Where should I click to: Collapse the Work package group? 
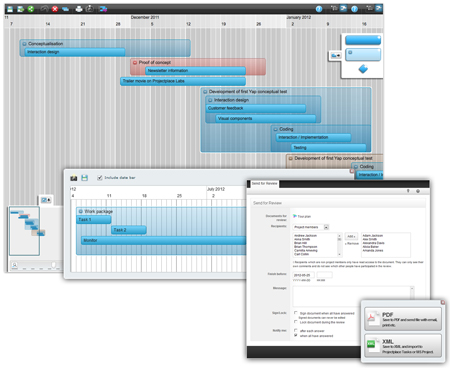[x=81, y=211]
